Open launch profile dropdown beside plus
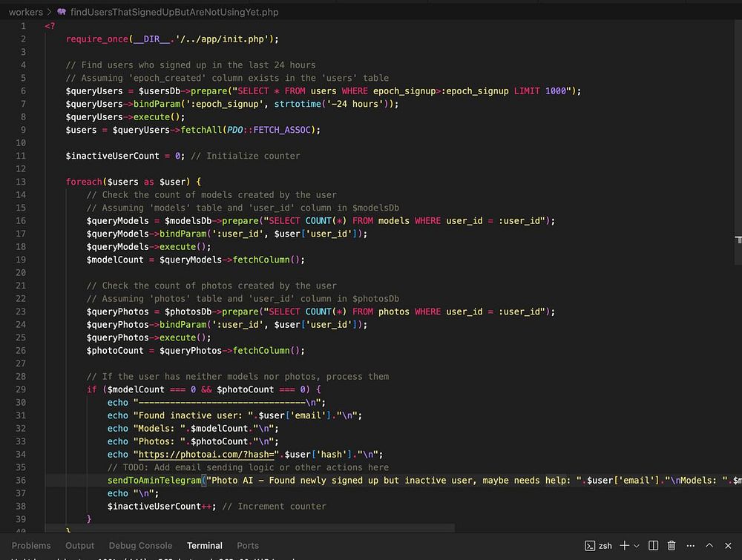This screenshot has width=742, height=560. 637,546
